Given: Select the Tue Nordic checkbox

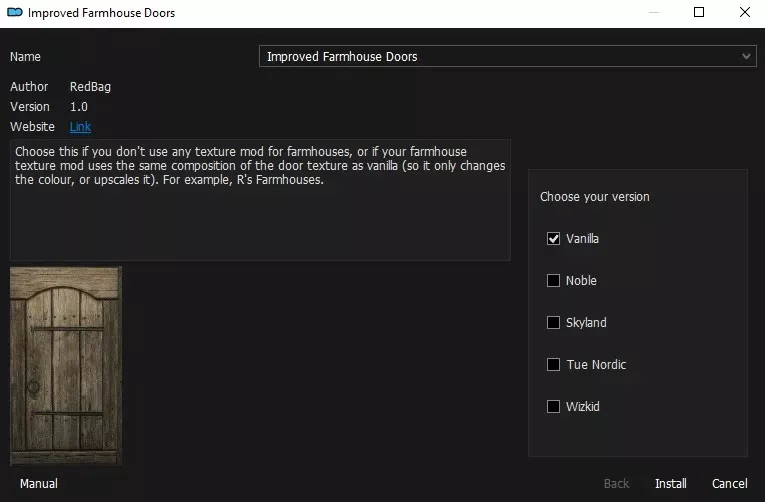Looking at the screenshot, I should point(553,364).
